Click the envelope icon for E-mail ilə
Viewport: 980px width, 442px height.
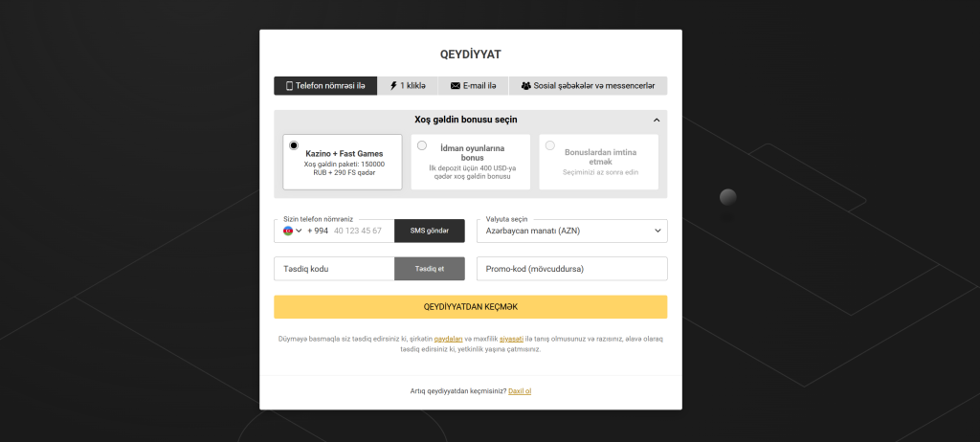456,86
